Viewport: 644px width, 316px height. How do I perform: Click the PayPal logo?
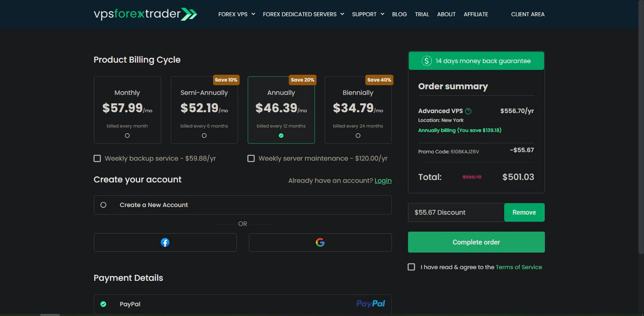pyautogui.click(x=371, y=304)
